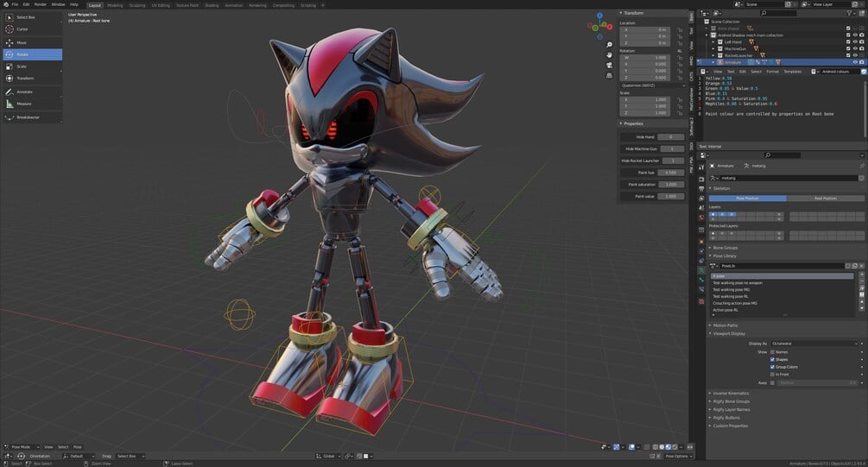
Task: Collapse the Pose Library section
Action: (724, 256)
